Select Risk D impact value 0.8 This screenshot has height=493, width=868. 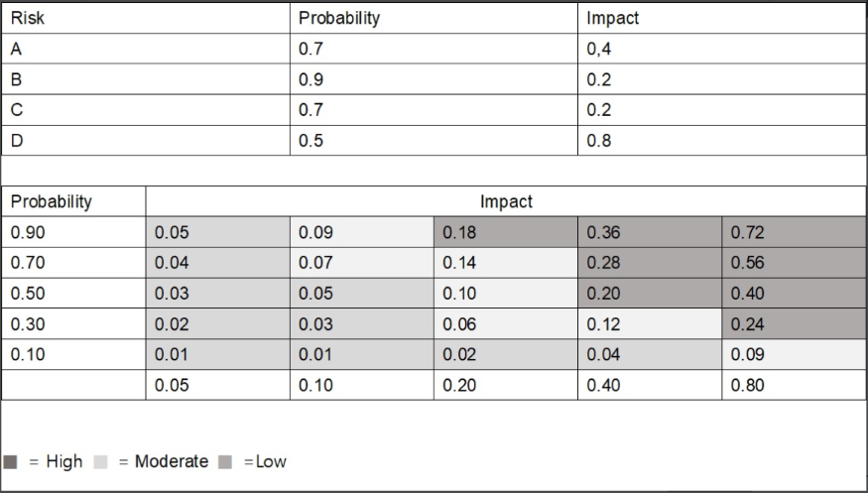[x=721, y=140]
